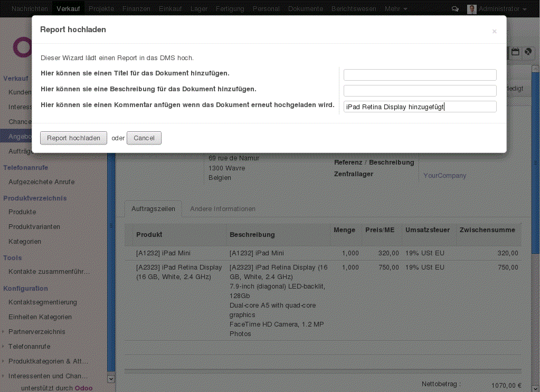
Task: Sort table by Produkt column header
Action: (x=149, y=235)
